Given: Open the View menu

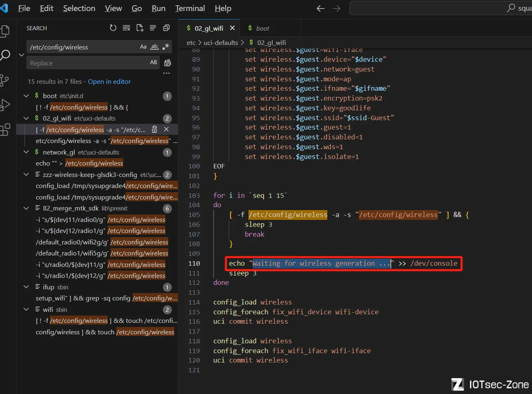Looking at the screenshot, I should 113,8.
